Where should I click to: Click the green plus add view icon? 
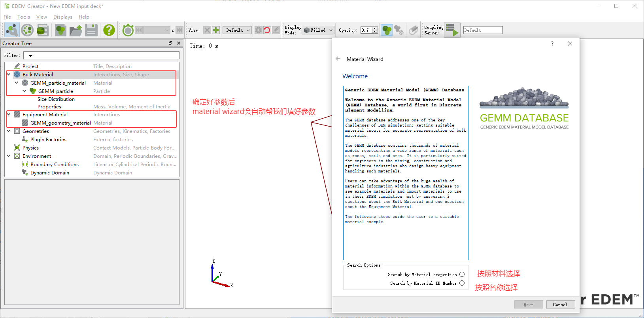tap(216, 30)
